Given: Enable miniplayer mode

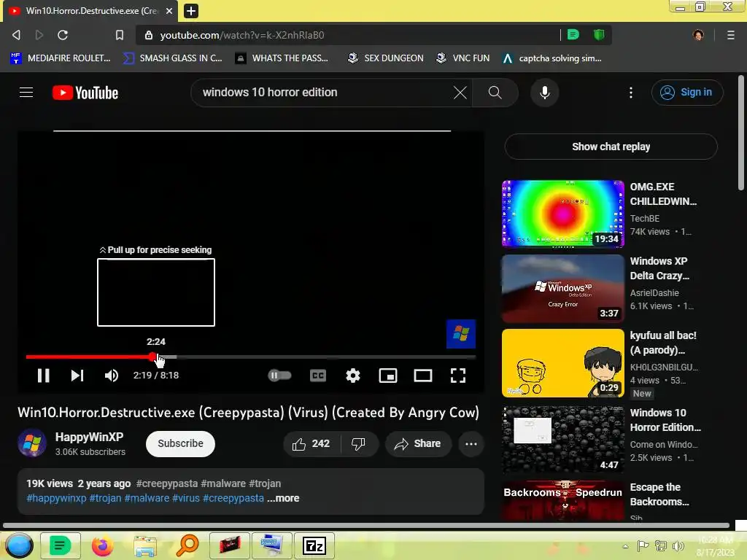Looking at the screenshot, I should [388, 376].
